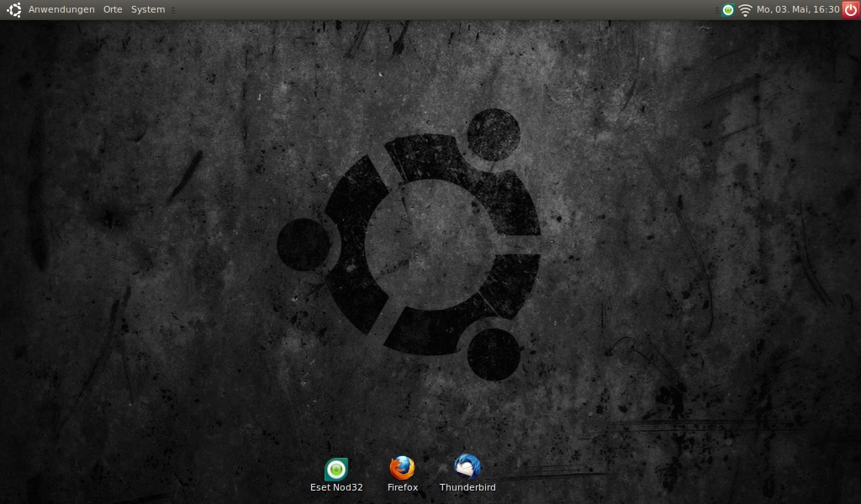861x504 pixels.
Task: Launch Eset Nod32 desktop icon
Action: coord(336,470)
